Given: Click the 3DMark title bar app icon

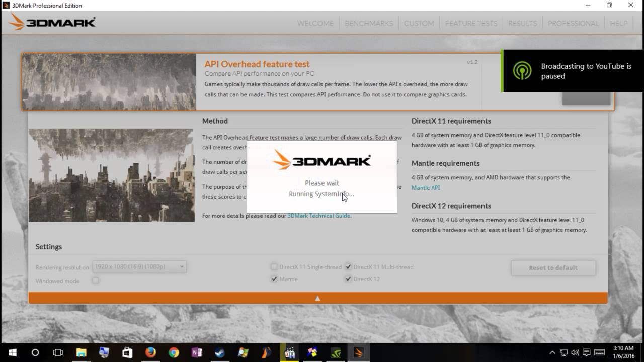Looking at the screenshot, I should coord(6,5).
